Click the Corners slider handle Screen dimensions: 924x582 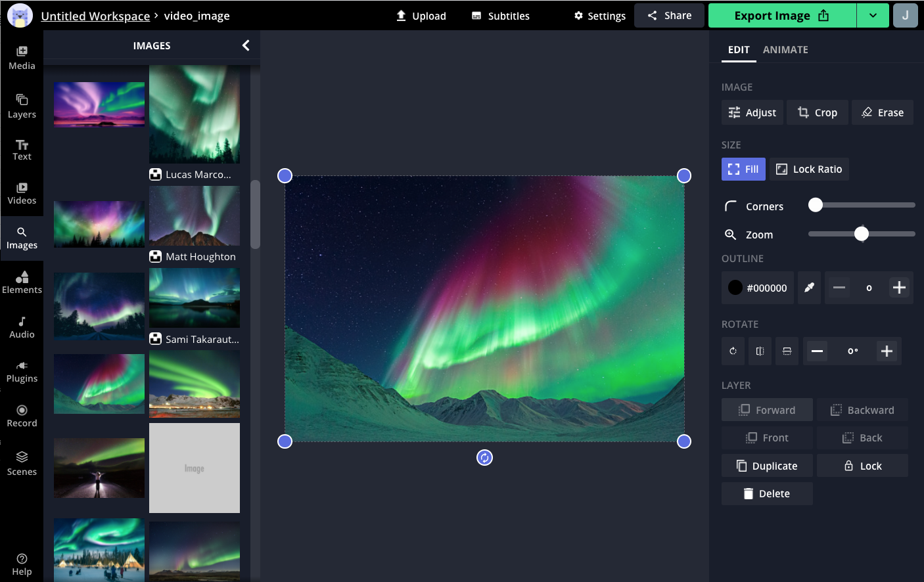click(x=816, y=205)
